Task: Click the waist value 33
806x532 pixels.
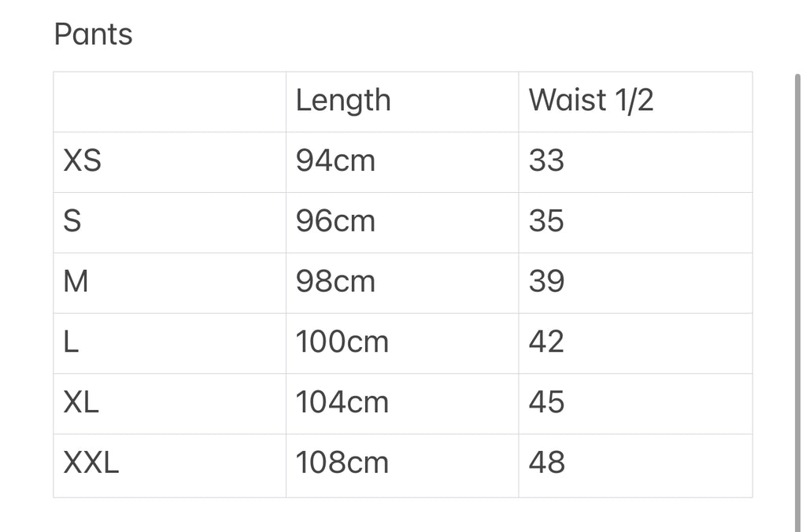Action: (546, 161)
